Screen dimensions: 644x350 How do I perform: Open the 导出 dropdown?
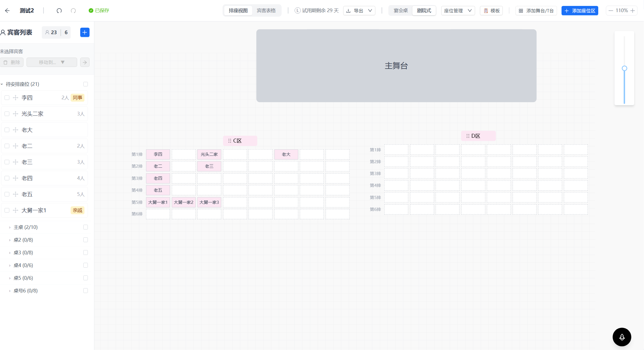point(359,11)
